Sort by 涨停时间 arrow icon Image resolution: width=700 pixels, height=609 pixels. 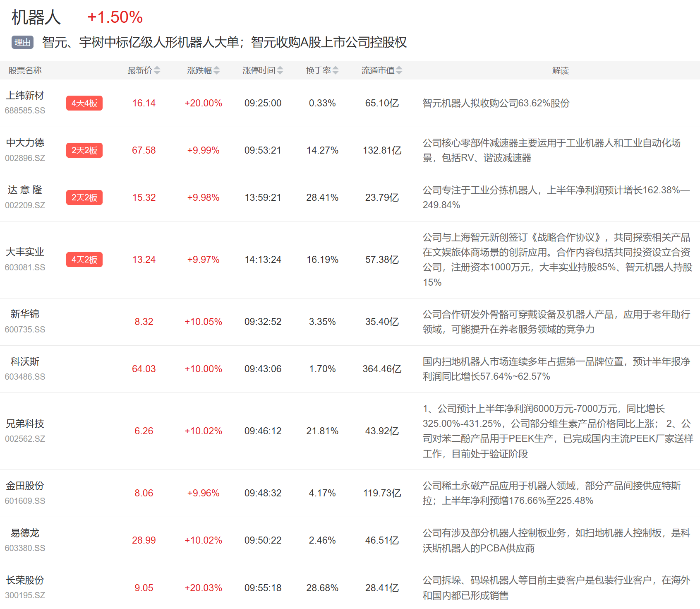[280, 70]
